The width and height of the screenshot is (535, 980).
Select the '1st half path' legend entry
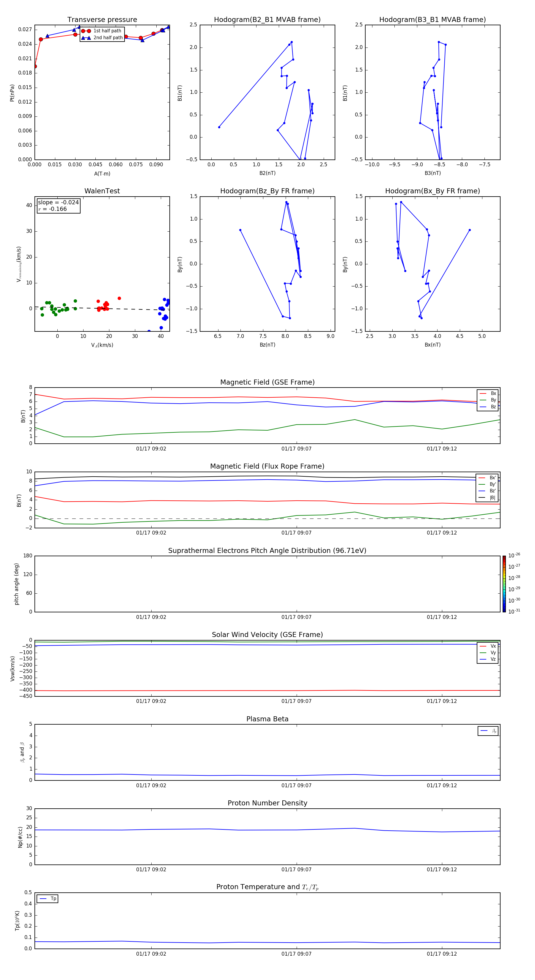coord(101,31)
